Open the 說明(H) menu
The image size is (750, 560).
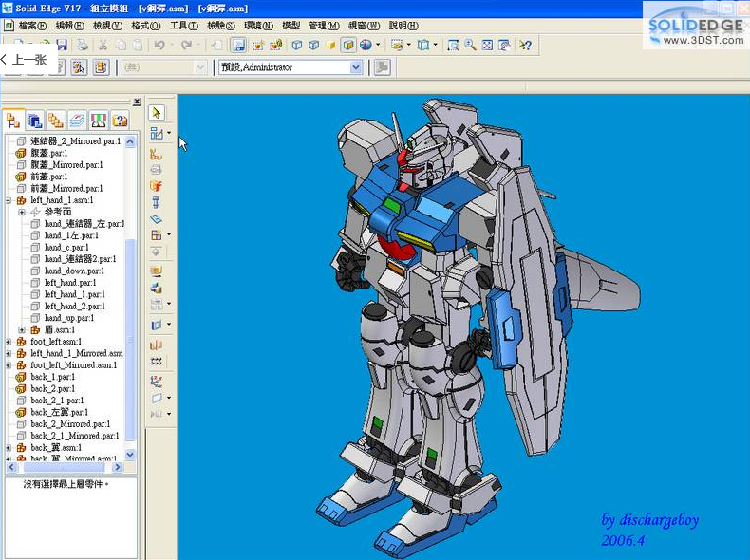(403, 26)
